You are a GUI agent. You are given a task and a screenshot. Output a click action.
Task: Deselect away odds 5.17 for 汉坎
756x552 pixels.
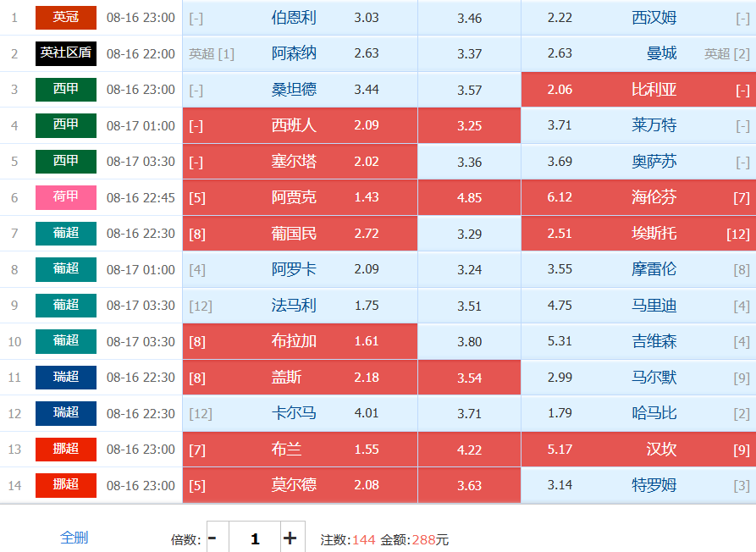click(x=638, y=450)
